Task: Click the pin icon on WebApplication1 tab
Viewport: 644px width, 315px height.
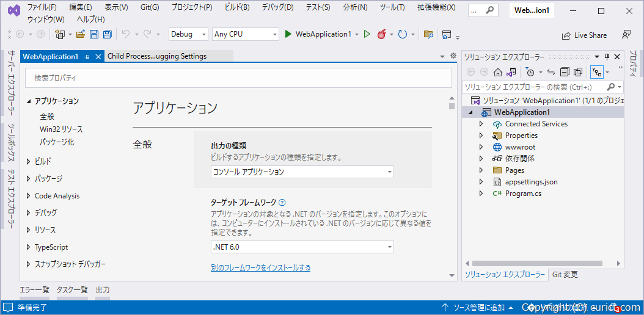Action: 87,57
